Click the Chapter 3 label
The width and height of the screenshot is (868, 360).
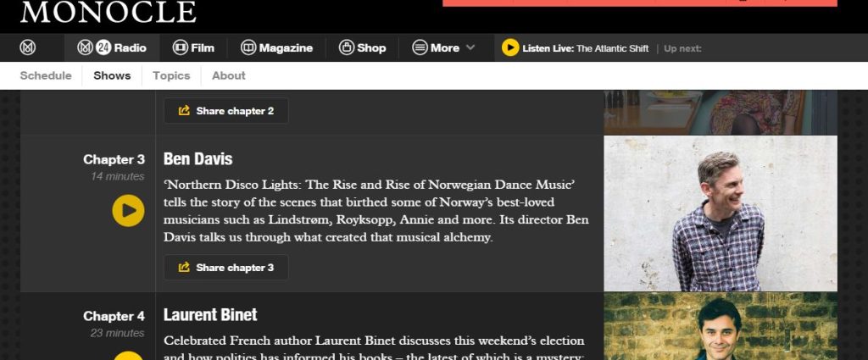[x=114, y=160]
